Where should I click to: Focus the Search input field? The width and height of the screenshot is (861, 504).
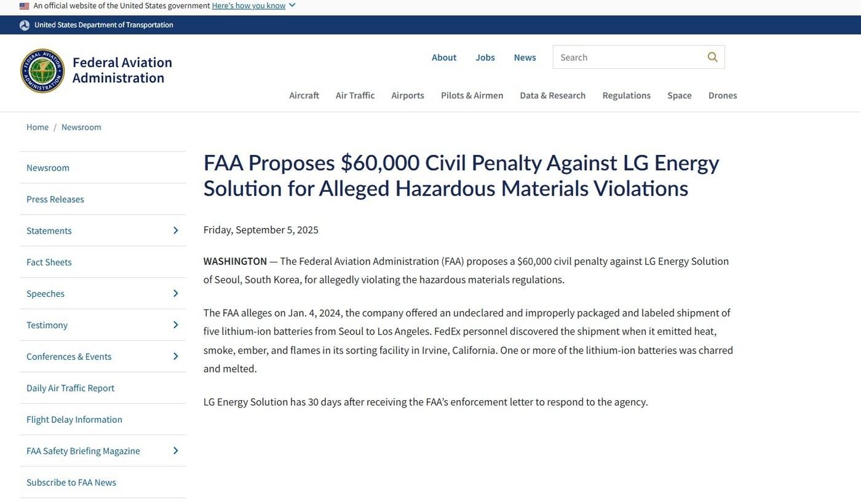coord(627,57)
